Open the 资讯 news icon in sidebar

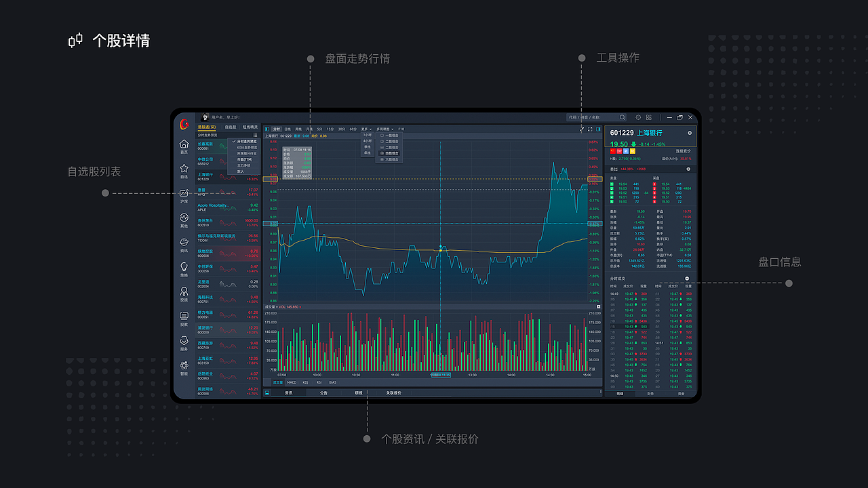[x=184, y=241]
